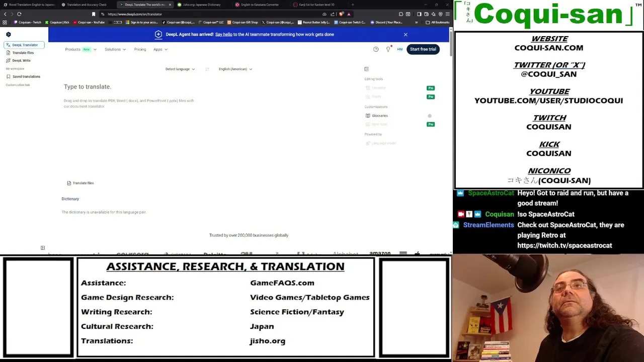Open Coquisan - Twitch bookmark
Image resolution: width=644 pixels, height=362 pixels.
click(x=28, y=22)
